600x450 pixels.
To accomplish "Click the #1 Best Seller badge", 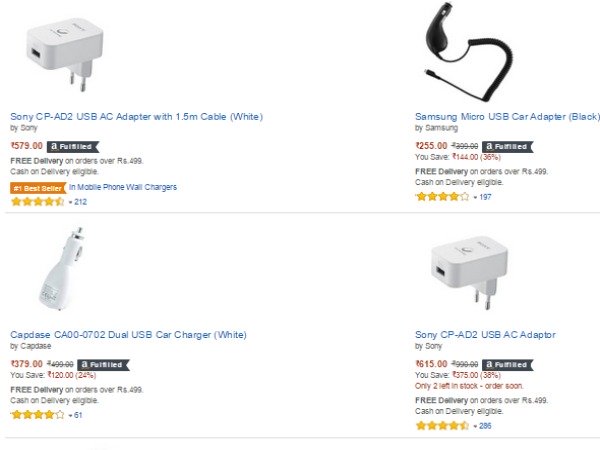I will point(38,187).
